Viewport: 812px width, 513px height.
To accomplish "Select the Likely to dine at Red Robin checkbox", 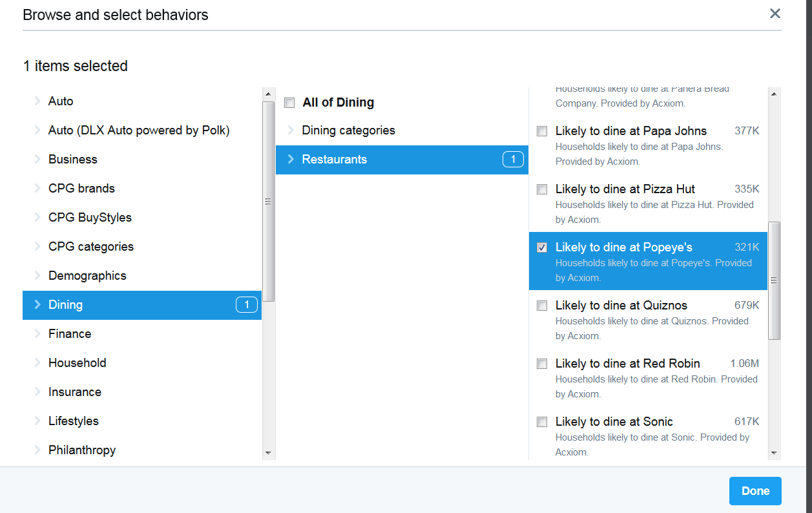I will point(542,364).
